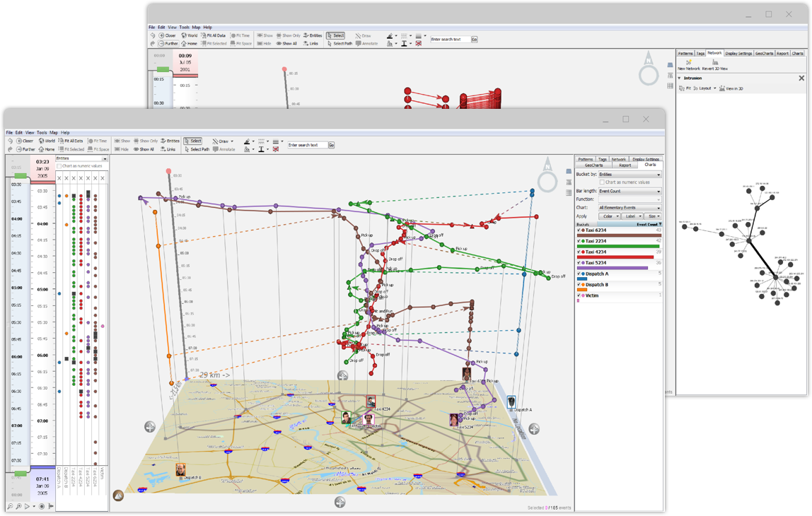Click the New Network icon
This screenshot has height=516, width=812.
pos(689,61)
